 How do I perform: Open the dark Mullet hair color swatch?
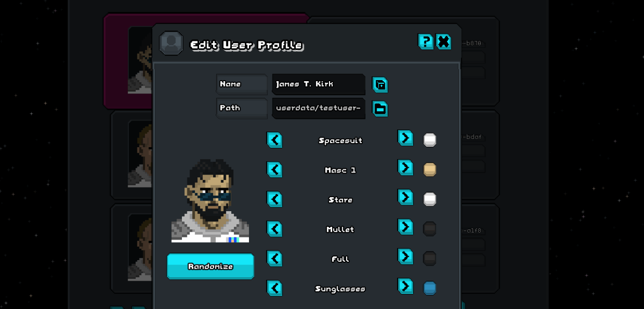tap(430, 229)
